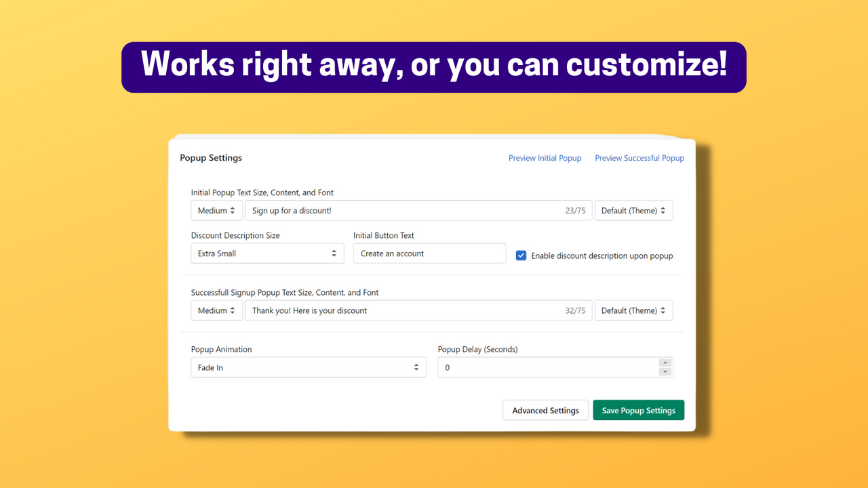Open the Preview Successful Popup link
The height and width of the screenshot is (488, 868).
(x=639, y=158)
